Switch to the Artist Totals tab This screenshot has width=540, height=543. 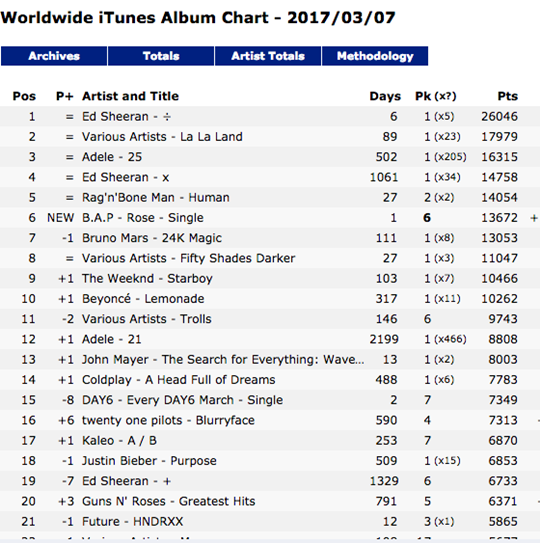268,56
